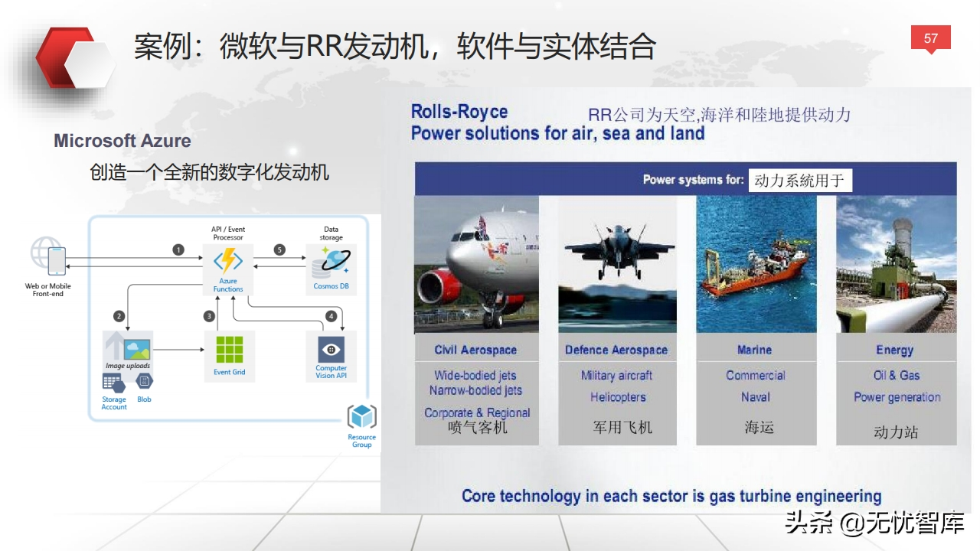
Task: Click the slide title "案例：微软与RR发动机，软件与实体结合"
Action: pyautogui.click(x=395, y=47)
